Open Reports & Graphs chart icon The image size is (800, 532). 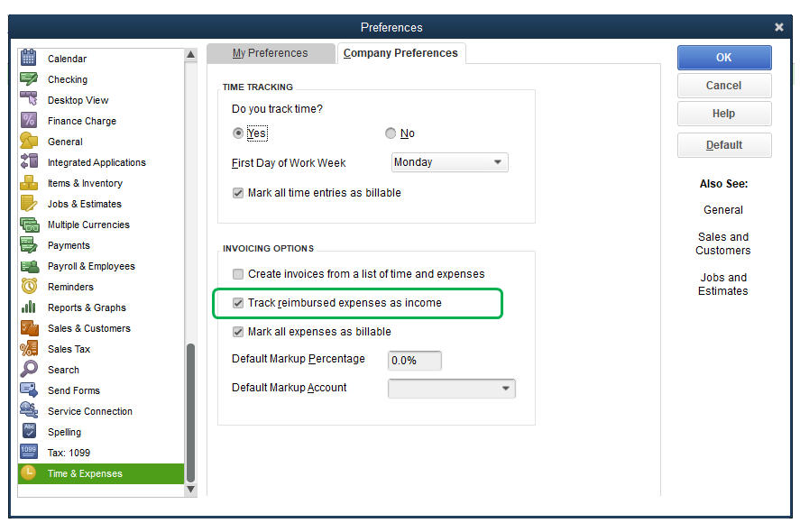(x=29, y=307)
